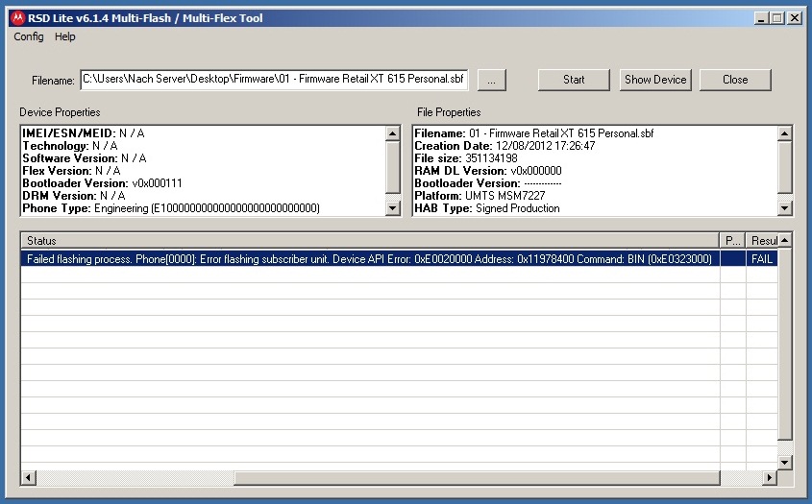Maximize the RSD Lite window

coord(776,18)
